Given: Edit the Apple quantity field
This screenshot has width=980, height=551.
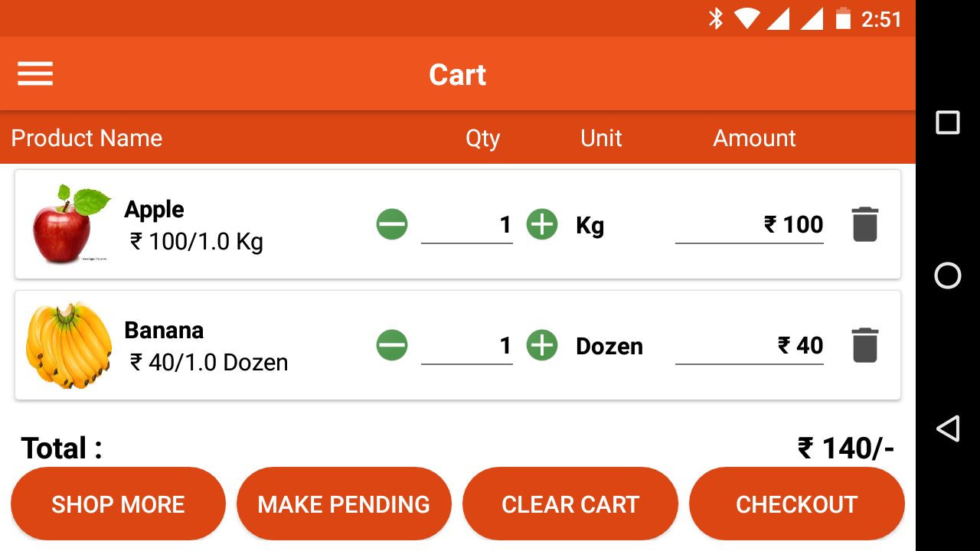Looking at the screenshot, I should [x=467, y=225].
